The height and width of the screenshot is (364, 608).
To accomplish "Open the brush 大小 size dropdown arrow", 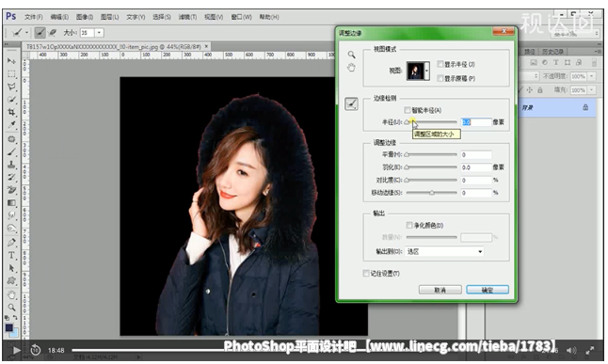I will click(99, 33).
